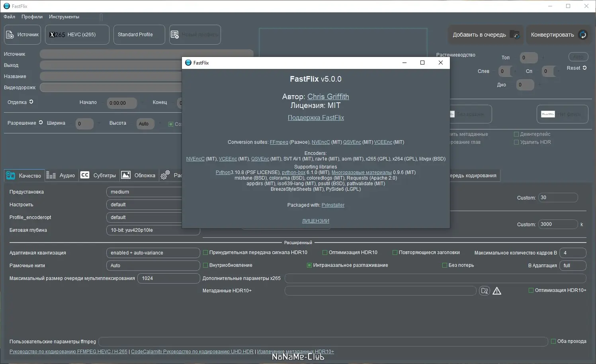Image resolution: width=596 pixels, height=364 pixels.
Task: Open the HDR10+ metadata file browse icon
Action: pos(485,291)
